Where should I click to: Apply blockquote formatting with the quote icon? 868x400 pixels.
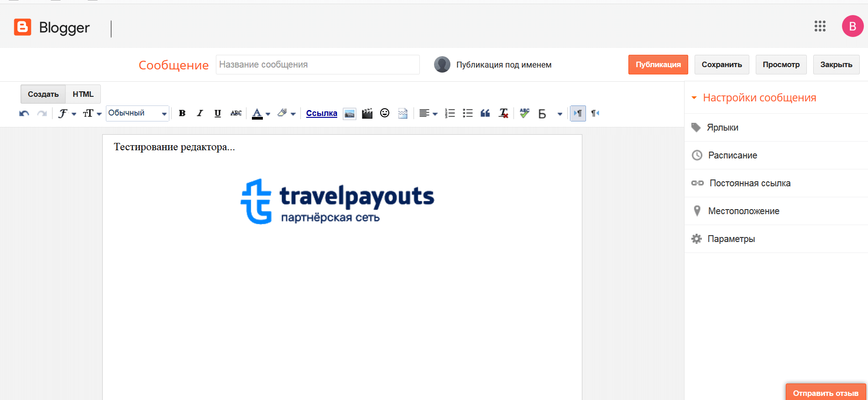(x=485, y=113)
